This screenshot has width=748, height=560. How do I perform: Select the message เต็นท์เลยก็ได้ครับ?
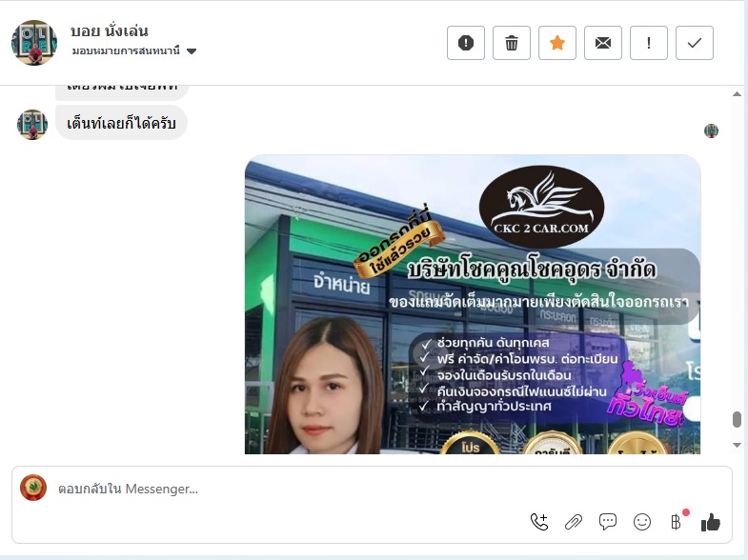pyautogui.click(x=121, y=123)
